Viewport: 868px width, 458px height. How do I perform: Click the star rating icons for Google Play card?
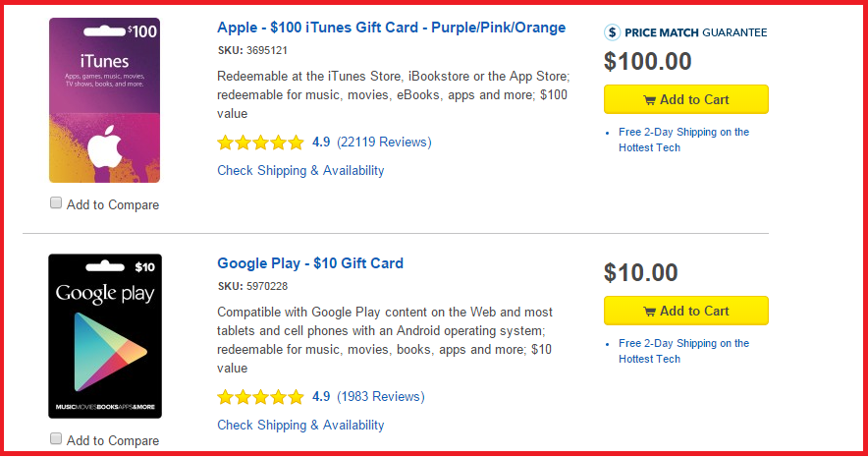click(260, 397)
